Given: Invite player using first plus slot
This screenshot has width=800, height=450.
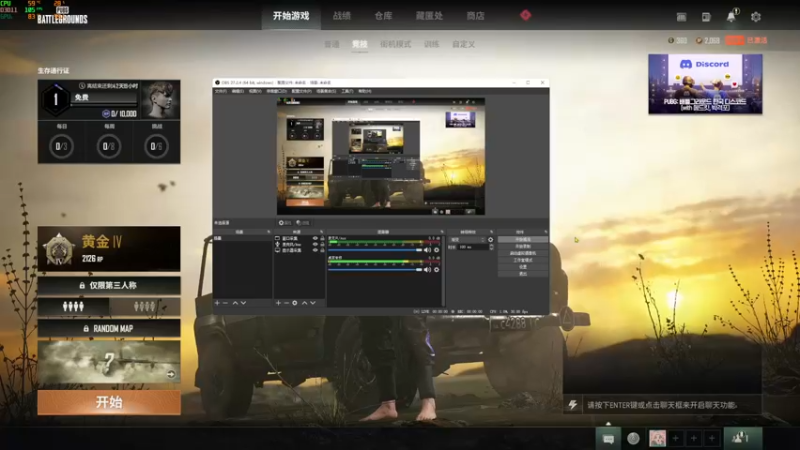Looking at the screenshot, I should pyautogui.click(x=676, y=438).
